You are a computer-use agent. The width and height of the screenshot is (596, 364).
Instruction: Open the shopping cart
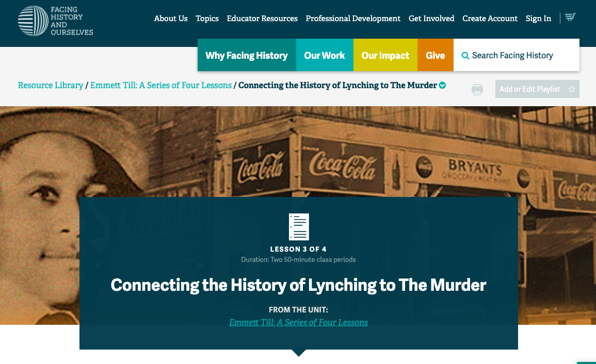570,17
